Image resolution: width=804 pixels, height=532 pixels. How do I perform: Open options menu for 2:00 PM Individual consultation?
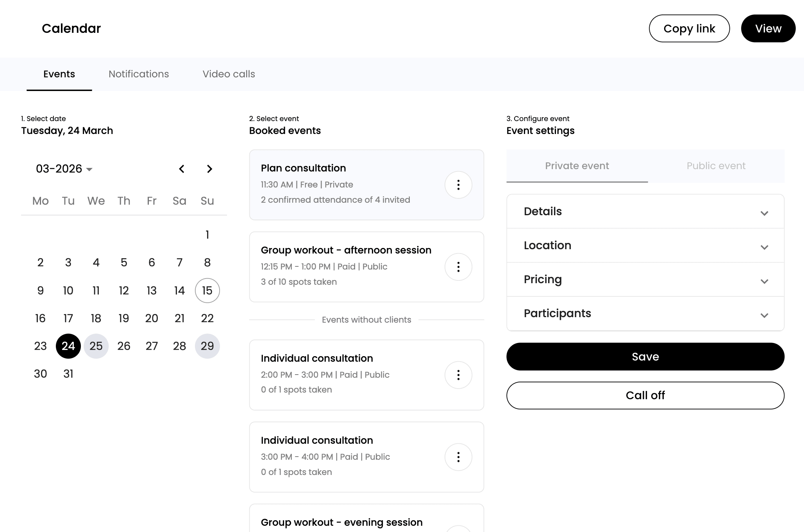(x=458, y=375)
